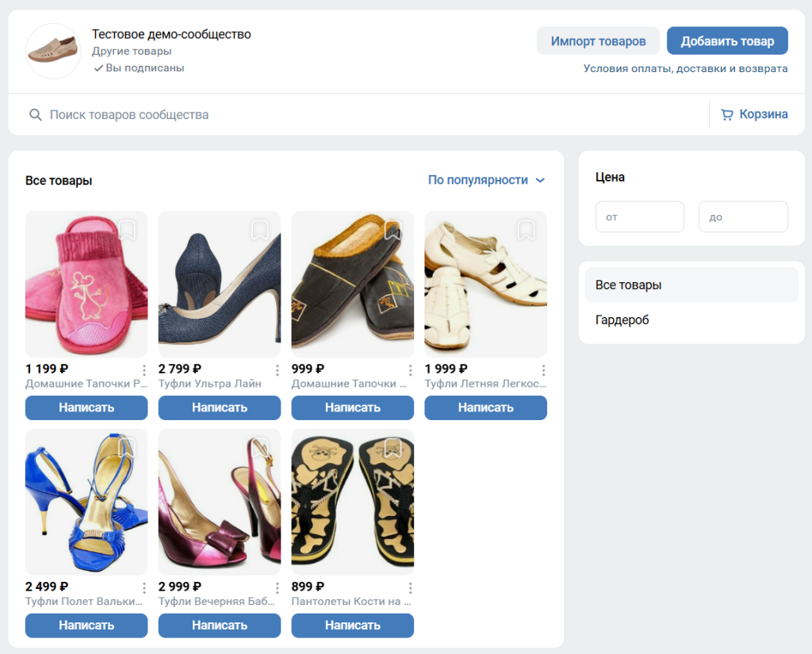This screenshot has width=812, height=654.
Task: Toggle bookmark on the blue high-heel pump
Action: (260, 230)
